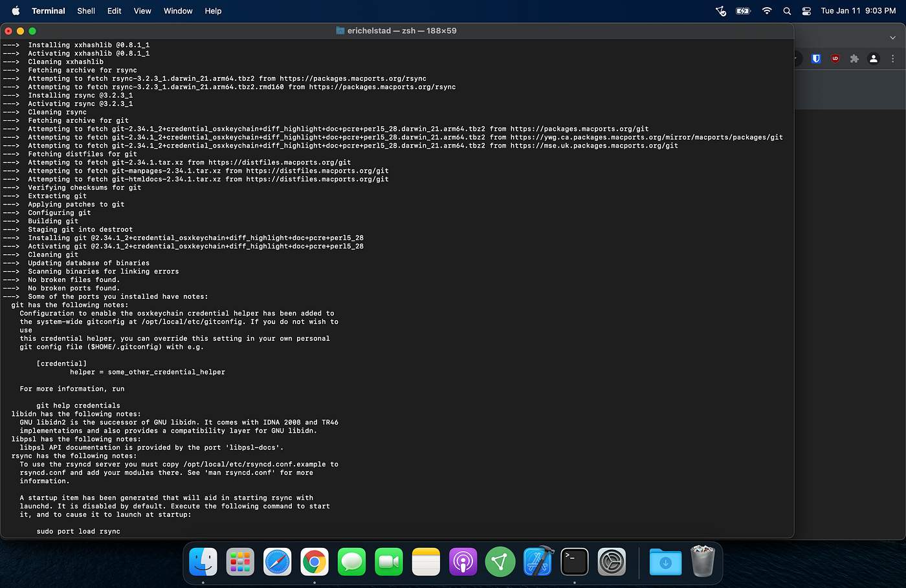Open the Window menu
The width and height of the screenshot is (906, 588).
pyautogui.click(x=178, y=11)
